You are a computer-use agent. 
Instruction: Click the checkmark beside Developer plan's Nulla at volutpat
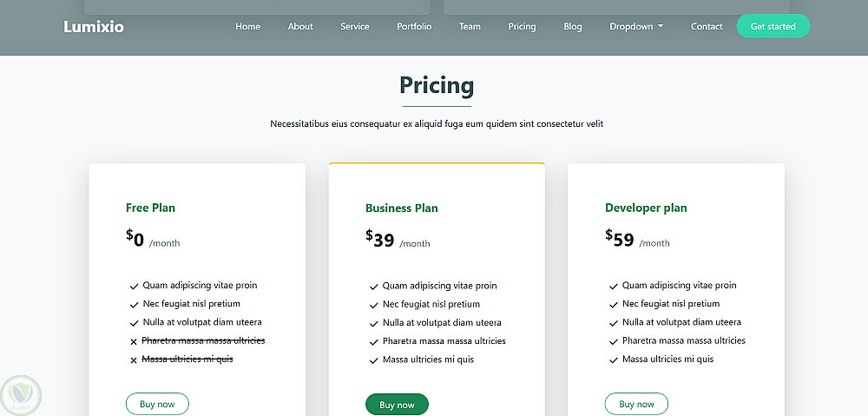pos(613,323)
